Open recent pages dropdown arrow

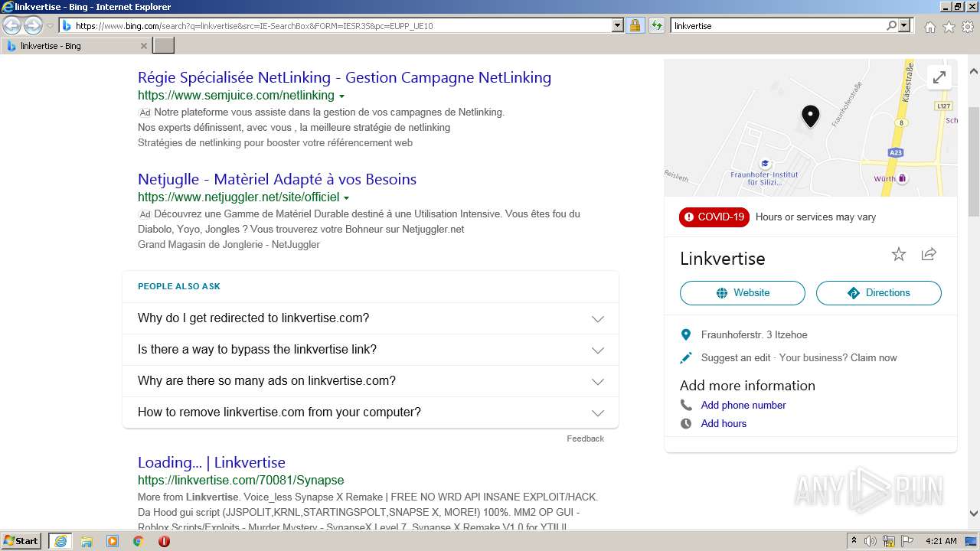coord(50,25)
